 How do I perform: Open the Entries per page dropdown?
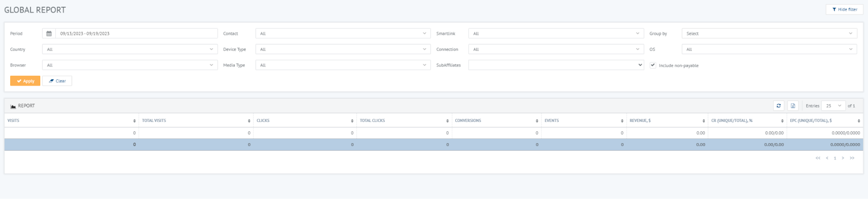[833, 106]
